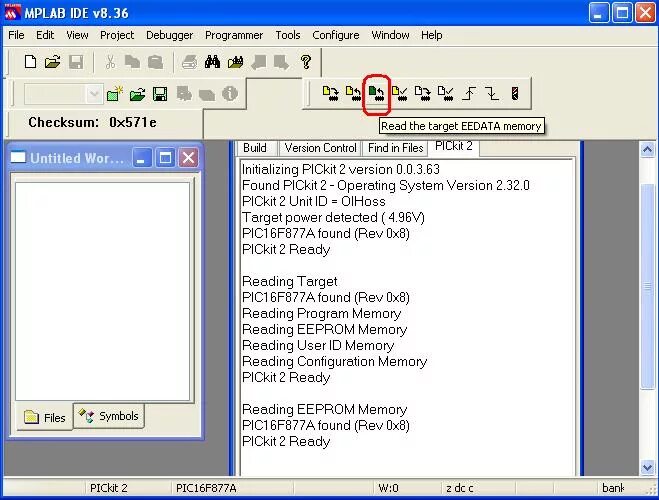Click the Erase target device icon

[422, 93]
